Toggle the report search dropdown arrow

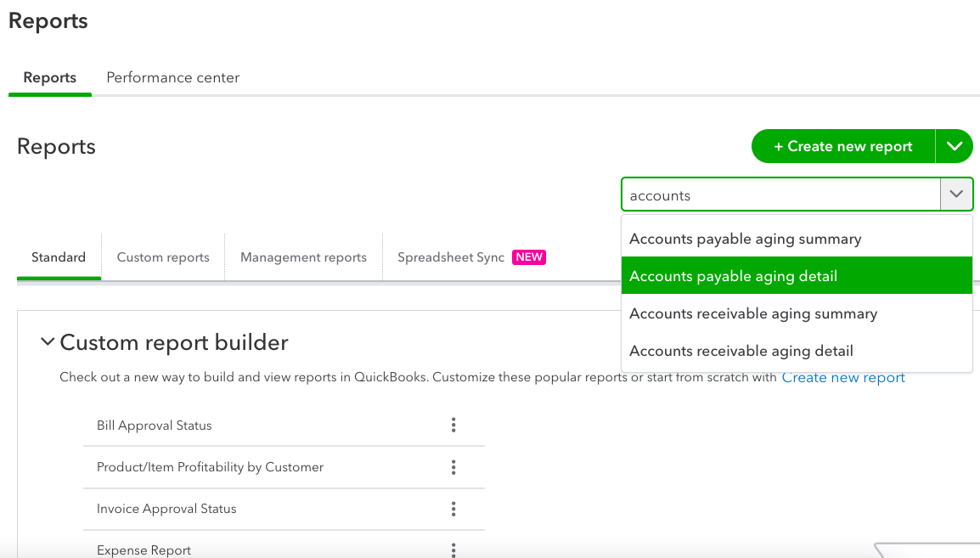pos(956,194)
